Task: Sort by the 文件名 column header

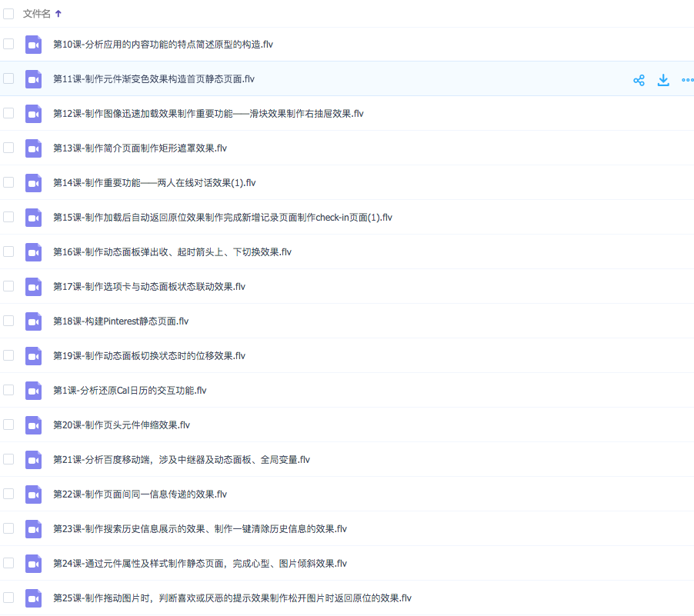Action: coord(37,14)
